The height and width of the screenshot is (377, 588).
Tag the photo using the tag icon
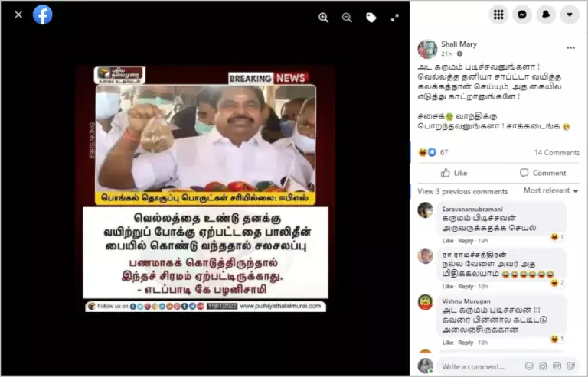(x=371, y=18)
